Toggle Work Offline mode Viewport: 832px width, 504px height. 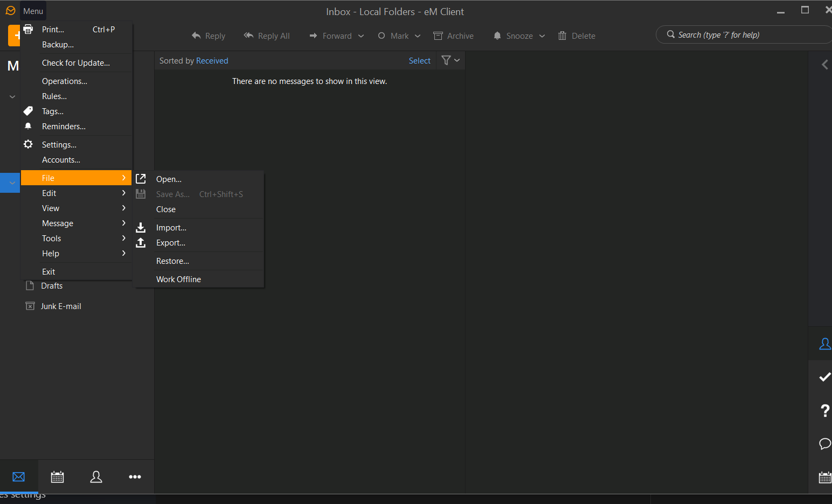click(199, 279)
